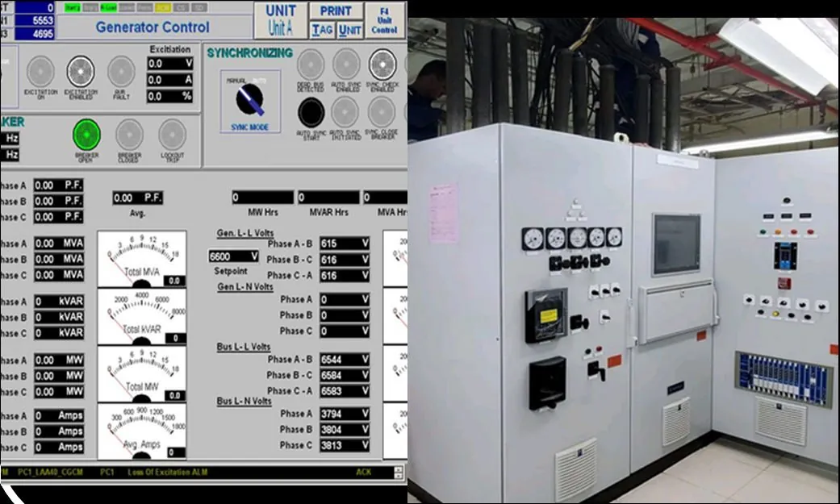The image size is (840, 504).
Task: Click the PRINT button
Action: [336, 10]
